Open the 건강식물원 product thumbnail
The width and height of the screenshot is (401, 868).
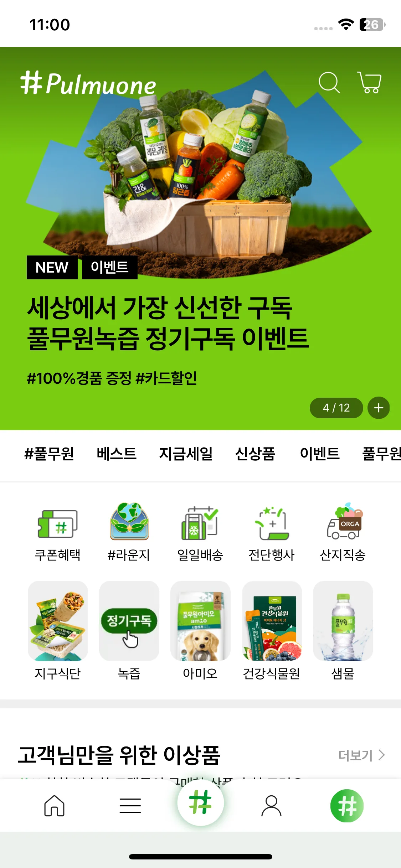(272, 621)
